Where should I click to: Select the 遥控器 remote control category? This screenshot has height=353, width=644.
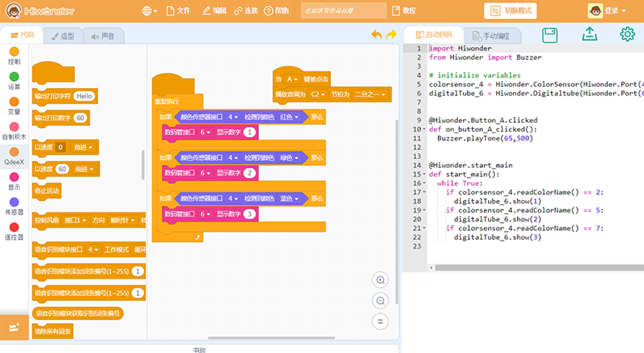click(x=14, y=232)
